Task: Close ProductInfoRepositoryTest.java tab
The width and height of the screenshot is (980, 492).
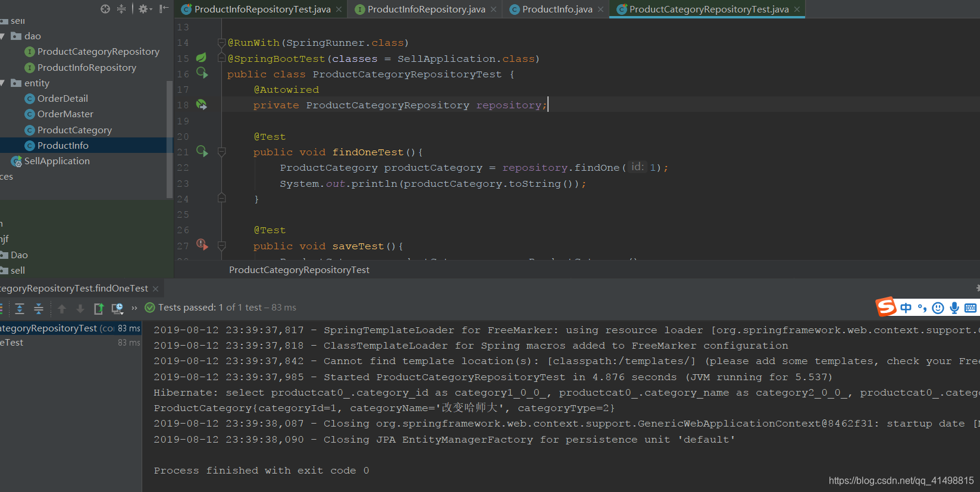Action: (x=339, y=9)
